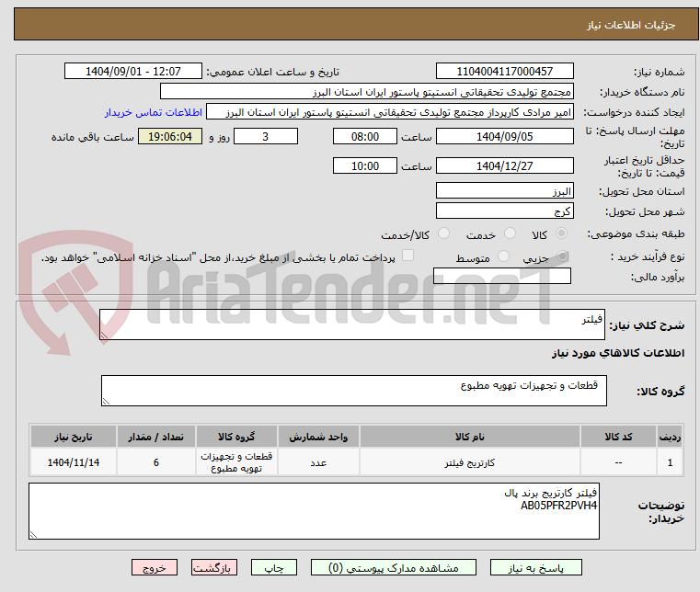Image resolution: width=700 pixels, height=592 pixels.
Task: Click the توضیحات خریدار text area
Action: pos(314,511)
